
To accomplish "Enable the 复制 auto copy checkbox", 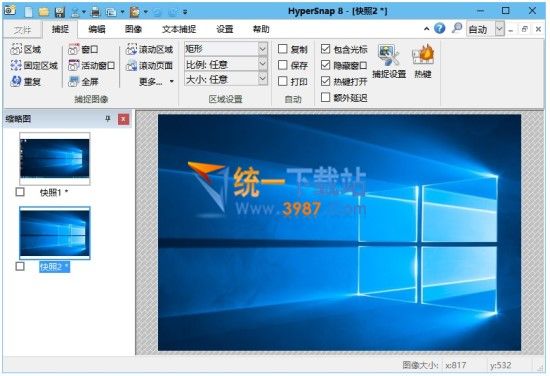I will pos(283,49).
